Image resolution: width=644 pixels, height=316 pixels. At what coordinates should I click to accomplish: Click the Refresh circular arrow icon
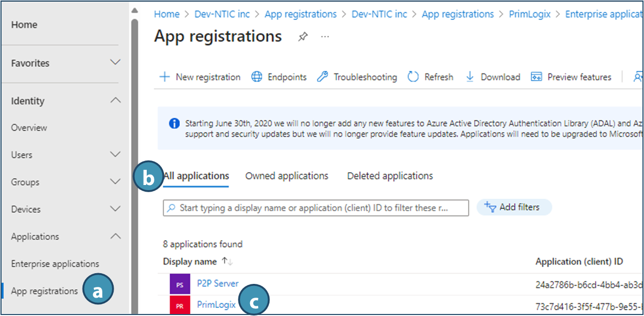413,77
